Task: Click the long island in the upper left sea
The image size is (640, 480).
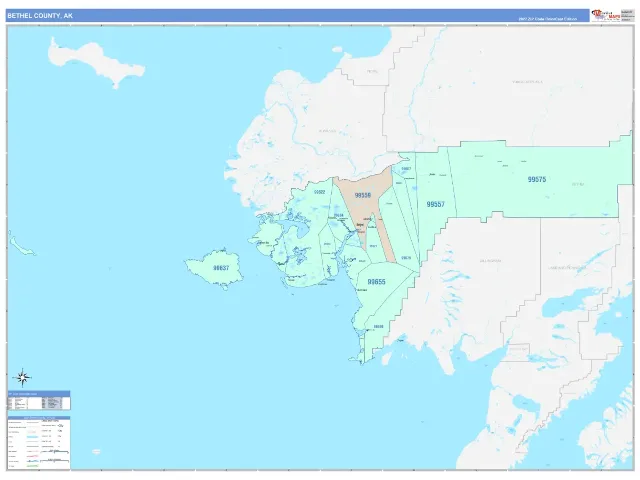Action: click(x=95, y=61)
